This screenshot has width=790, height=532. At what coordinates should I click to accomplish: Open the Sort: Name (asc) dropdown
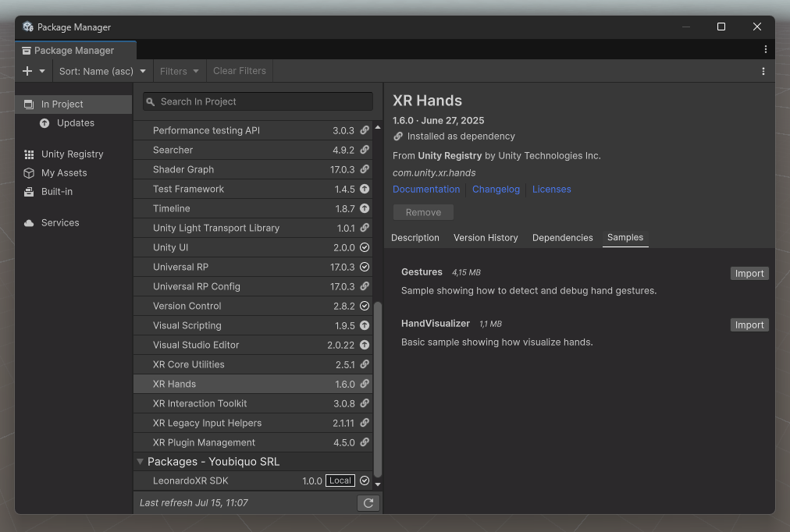(102, 71)
